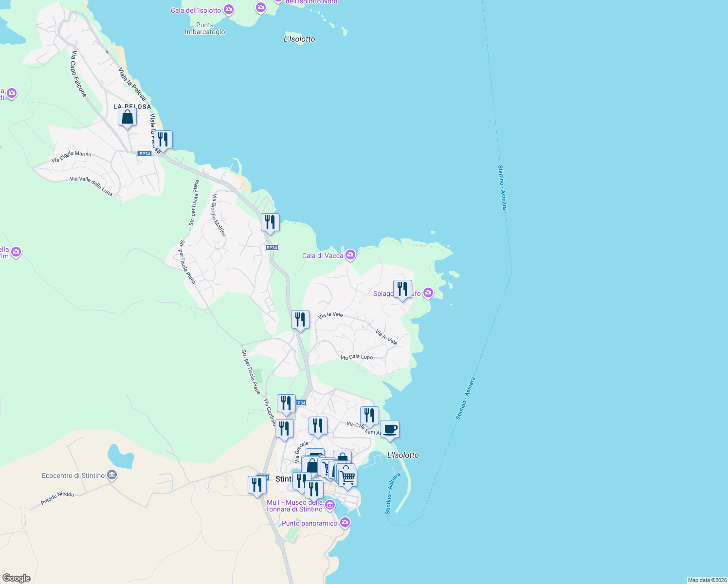
Task: Click the Ecocentro di Stintino facility icon
Action: click(x=111, y=474)
